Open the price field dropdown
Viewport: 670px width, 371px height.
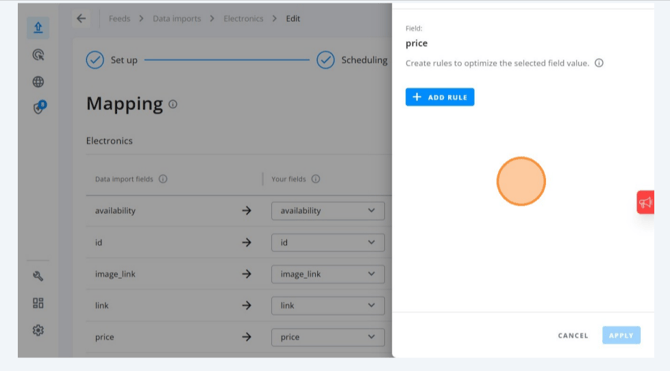click(x=328, y=337)
